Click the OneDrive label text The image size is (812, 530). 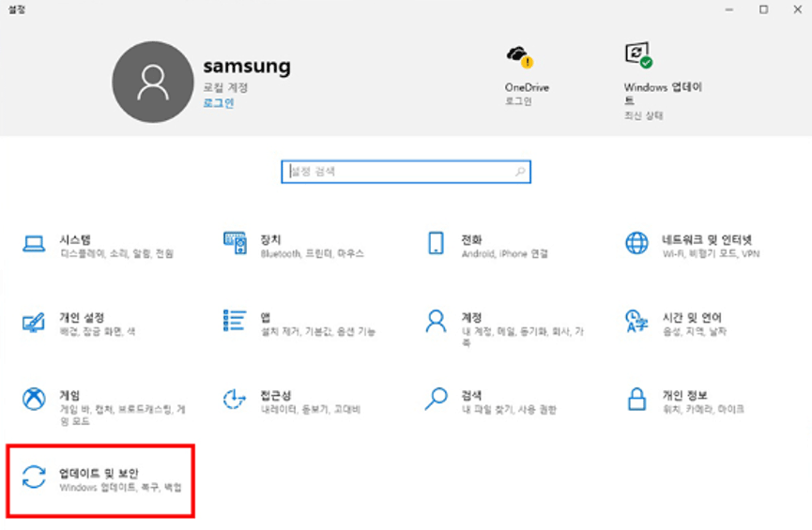tap(527, 87)
